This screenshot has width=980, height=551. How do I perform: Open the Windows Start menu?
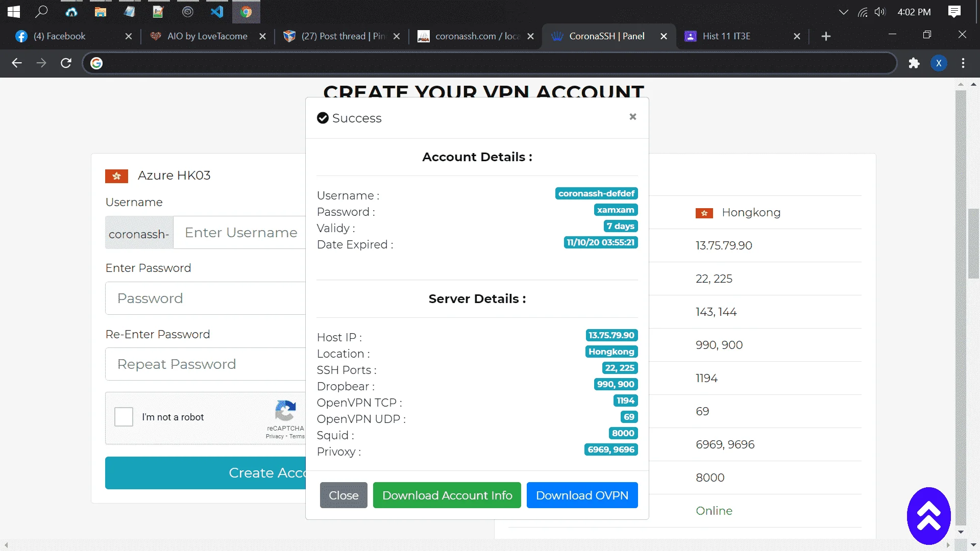click(x=14, y=11)
